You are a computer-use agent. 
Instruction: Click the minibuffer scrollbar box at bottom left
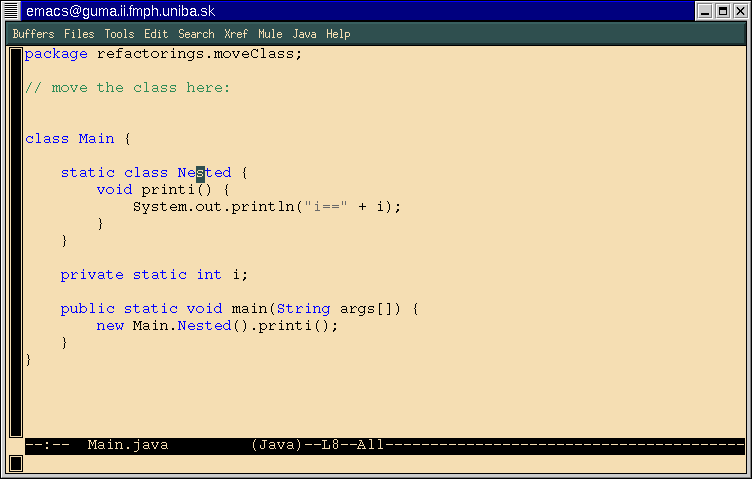(x=16, y=464)
